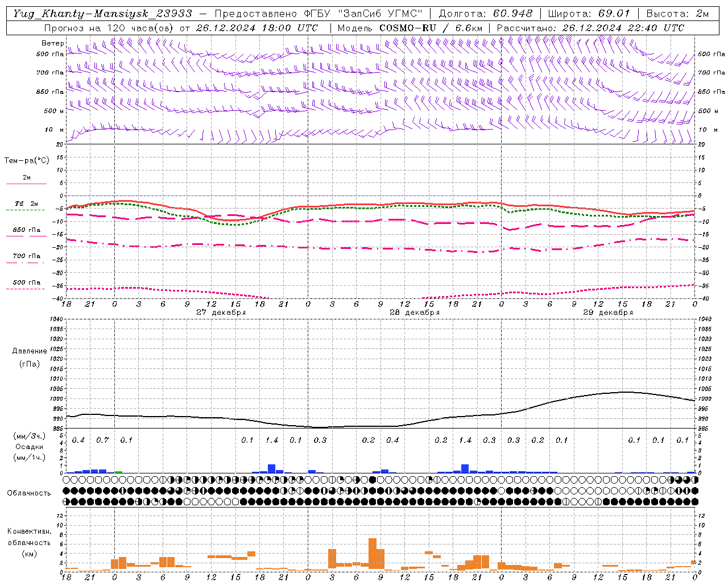This screenshot has width=728, height=582.
Task: Select the 'Долгота: 60.948' header field
Action: click(x=486, y=14)
